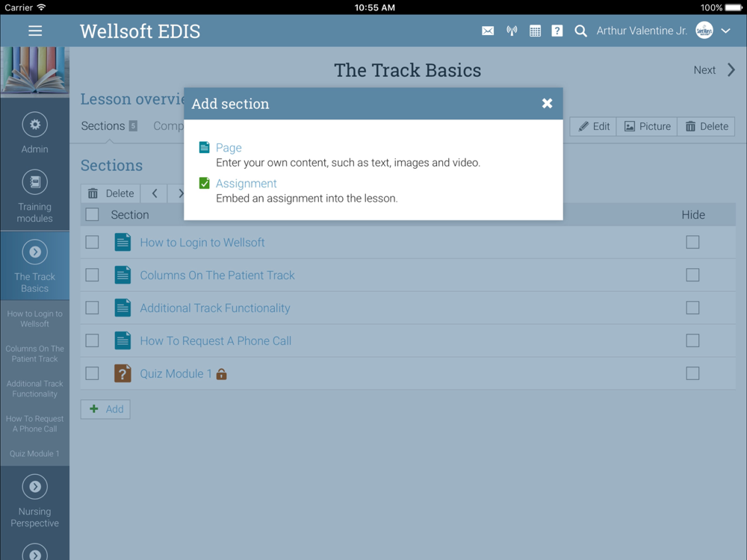Open sidebar item Quiz Module 1
Image resolution: width=747 pixels, height=560 pixels.
(35, 454)
